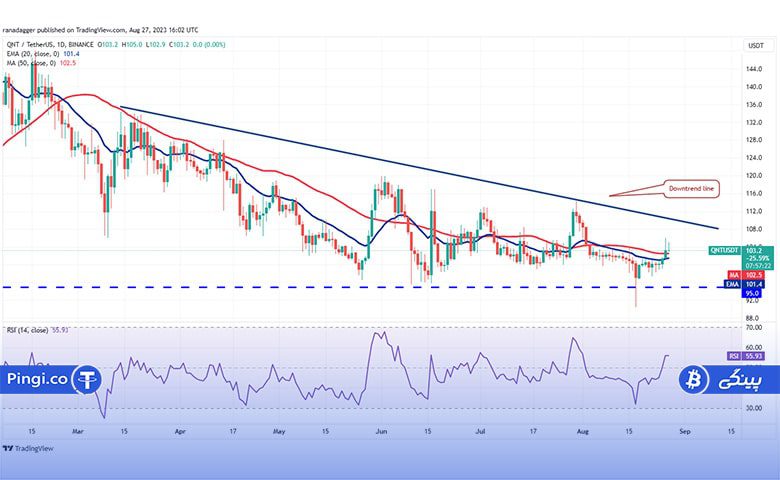Select the EMA (20, close, 0) indicator legend
The height and width of the screenshot is (480, 780).
pos(43,54)
